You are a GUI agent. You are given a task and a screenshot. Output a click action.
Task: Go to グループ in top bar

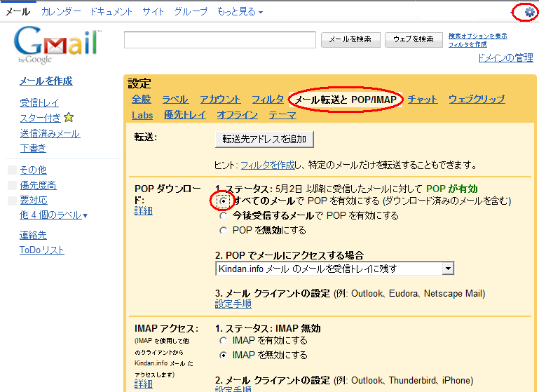[191, 12]
